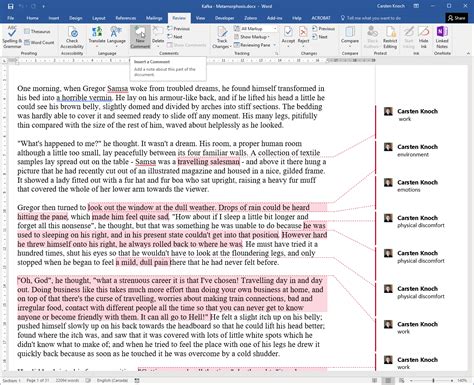Open the Customize Quick Access Toolbar dropdown

44,6
